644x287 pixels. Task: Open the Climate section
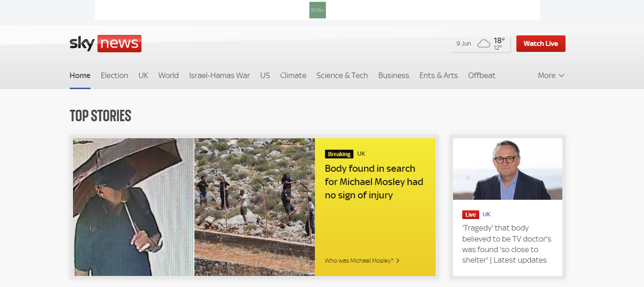click(x=293, y=75)
